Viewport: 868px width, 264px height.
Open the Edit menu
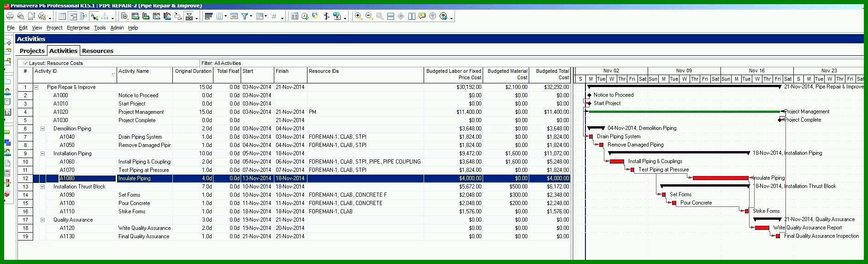(23, 28)
